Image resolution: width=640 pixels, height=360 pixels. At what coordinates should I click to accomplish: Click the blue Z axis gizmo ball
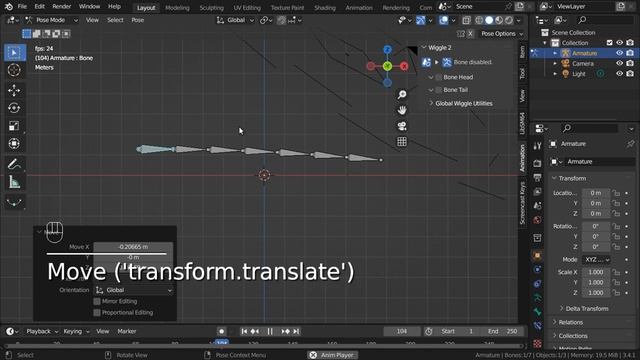[387, 50]
